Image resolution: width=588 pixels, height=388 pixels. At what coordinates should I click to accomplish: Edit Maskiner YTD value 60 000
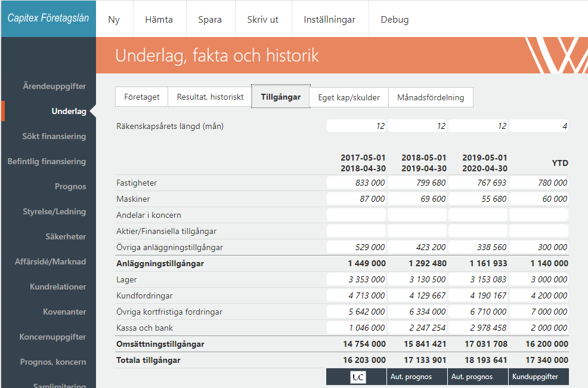539,199
